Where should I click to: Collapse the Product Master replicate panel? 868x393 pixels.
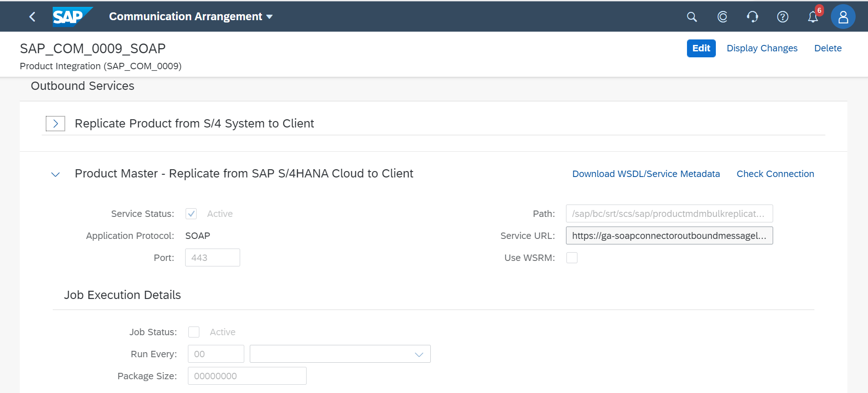(x=55, y=174)
